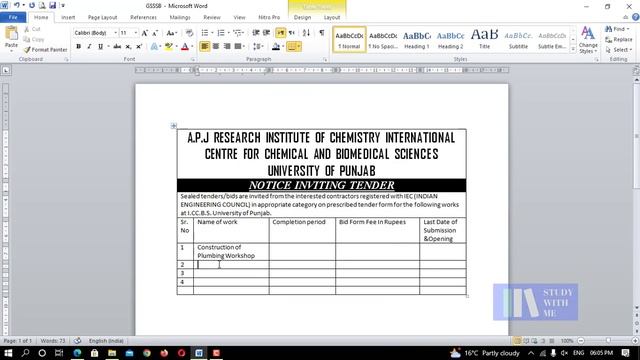Clear formatting with the eraser icon
The width and height of the screenshot is (640, 360).
189,33
